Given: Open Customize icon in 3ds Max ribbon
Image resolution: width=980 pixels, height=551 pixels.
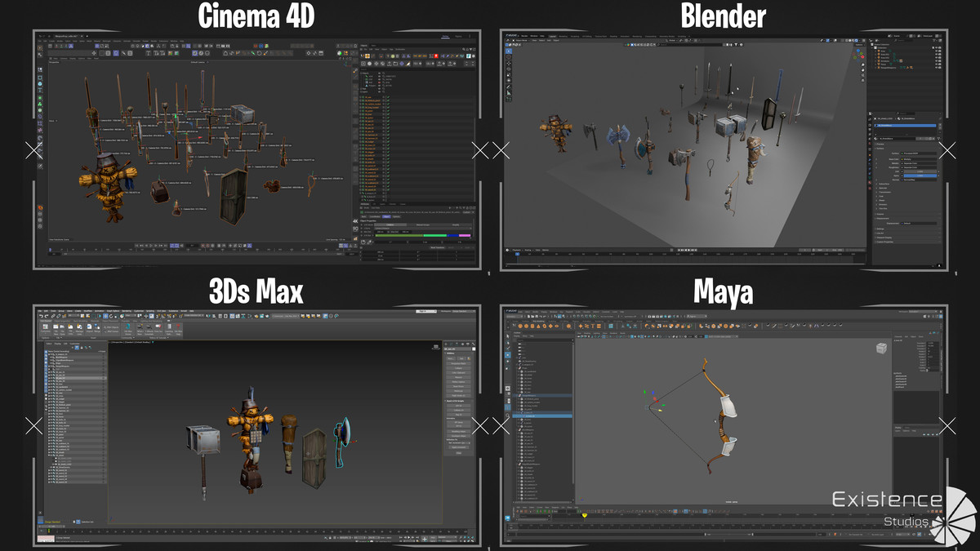Looking at the screenshot, I should (x=45, y=327).
